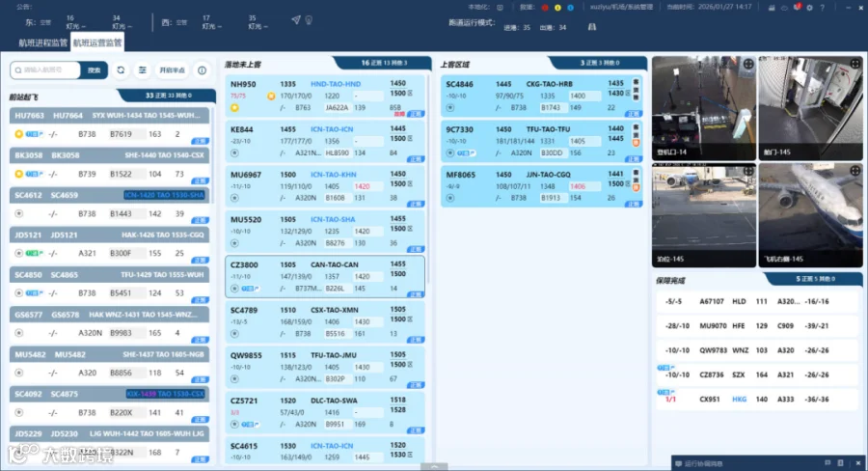Toggle circle marker on GS6577 row
The width and height of the screenshot is (868, 471).
click(19, 333)
